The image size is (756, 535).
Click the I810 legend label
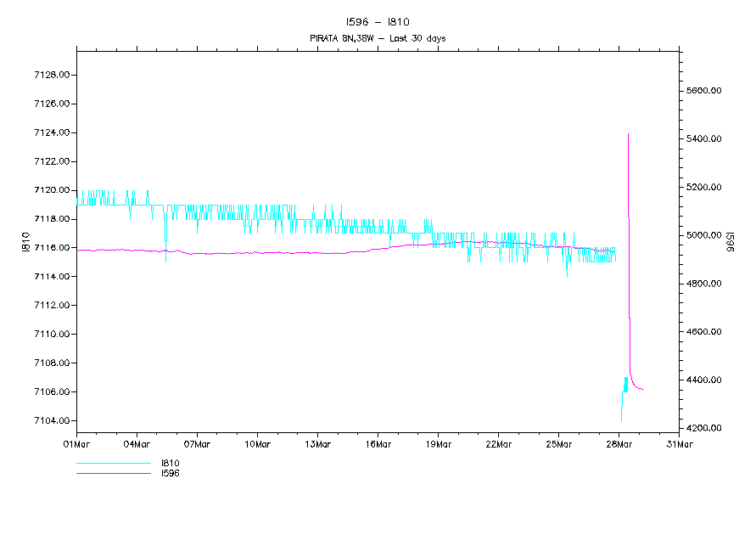(x=171, y=464)
